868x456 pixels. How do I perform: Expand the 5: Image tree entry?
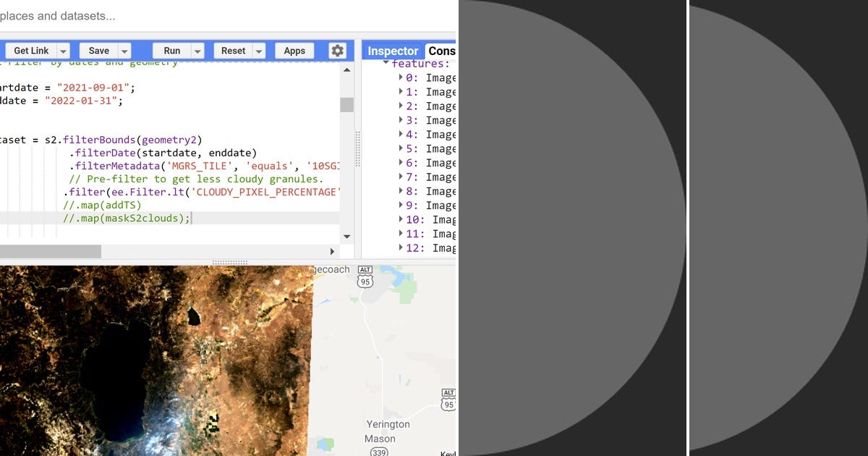[402, 148]
